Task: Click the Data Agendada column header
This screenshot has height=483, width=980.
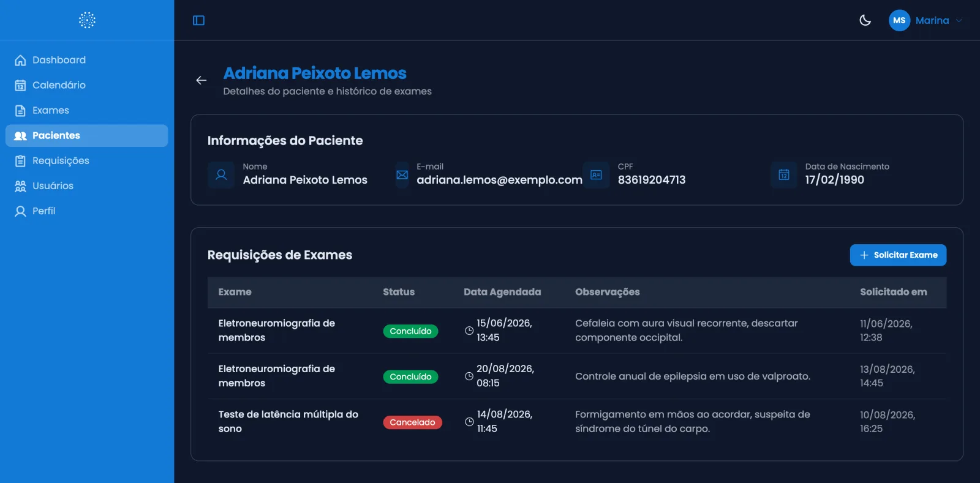Action: point(502,292)
